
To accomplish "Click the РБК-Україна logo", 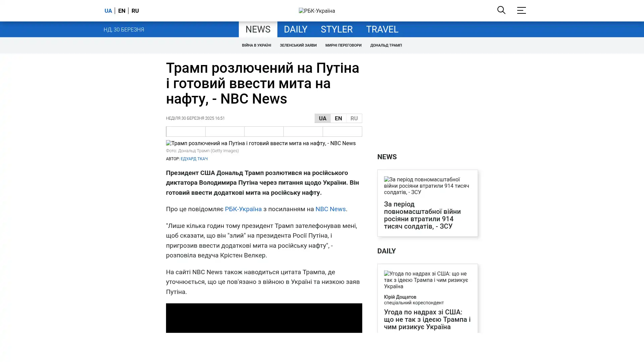I will (317, 11).
